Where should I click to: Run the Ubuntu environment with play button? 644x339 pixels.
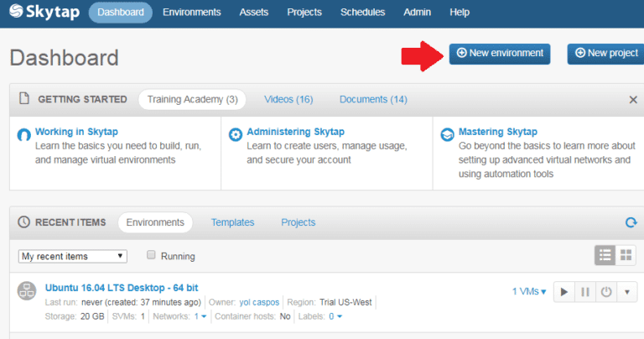pyautogui.click(x=564, y=292)
